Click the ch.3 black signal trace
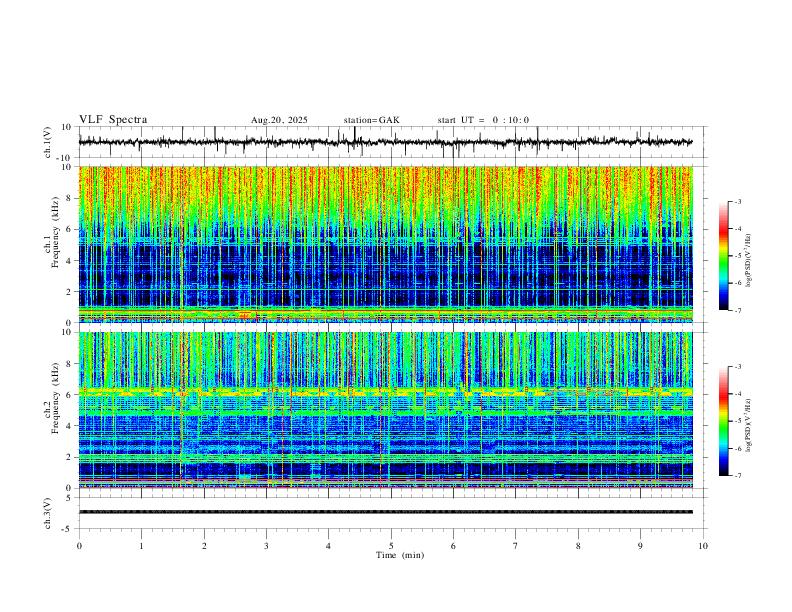792x612 pixels. coord(386,512)
